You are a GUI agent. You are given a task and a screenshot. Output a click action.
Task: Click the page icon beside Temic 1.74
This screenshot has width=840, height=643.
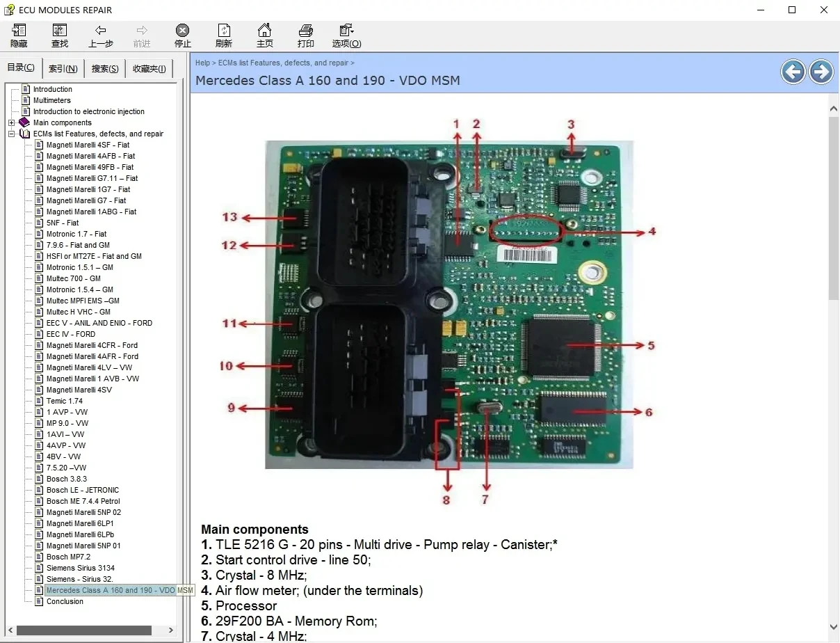pyautogui.click(x=40, y=401)
